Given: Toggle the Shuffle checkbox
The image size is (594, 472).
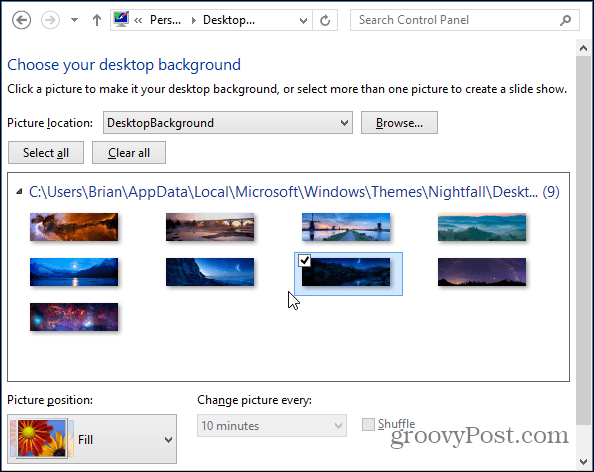Looking at the screenshot, I should (368, 424).
